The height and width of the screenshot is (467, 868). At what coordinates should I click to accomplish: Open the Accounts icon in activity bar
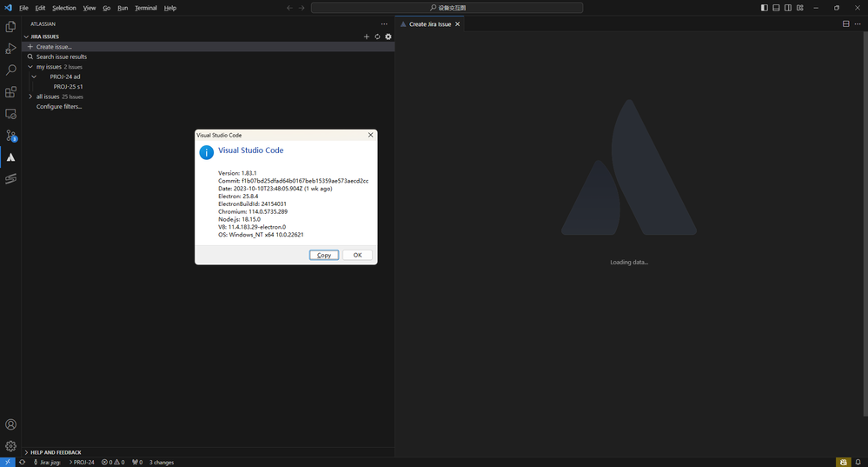click(10, 424)
